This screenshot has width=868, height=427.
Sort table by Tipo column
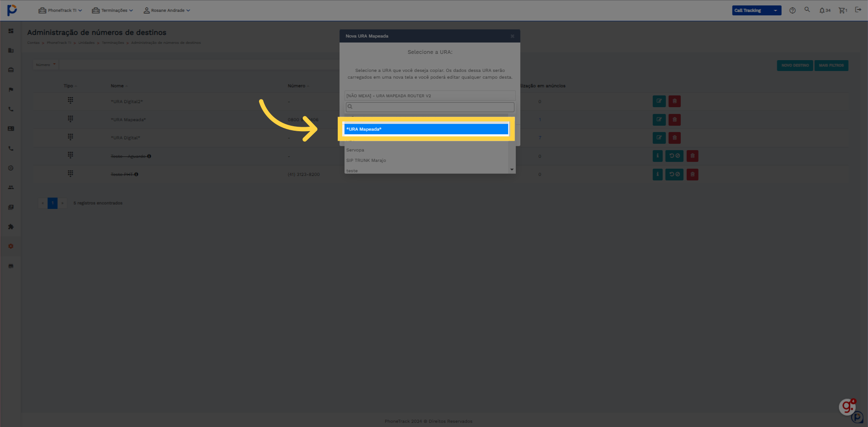coord(70,86)
